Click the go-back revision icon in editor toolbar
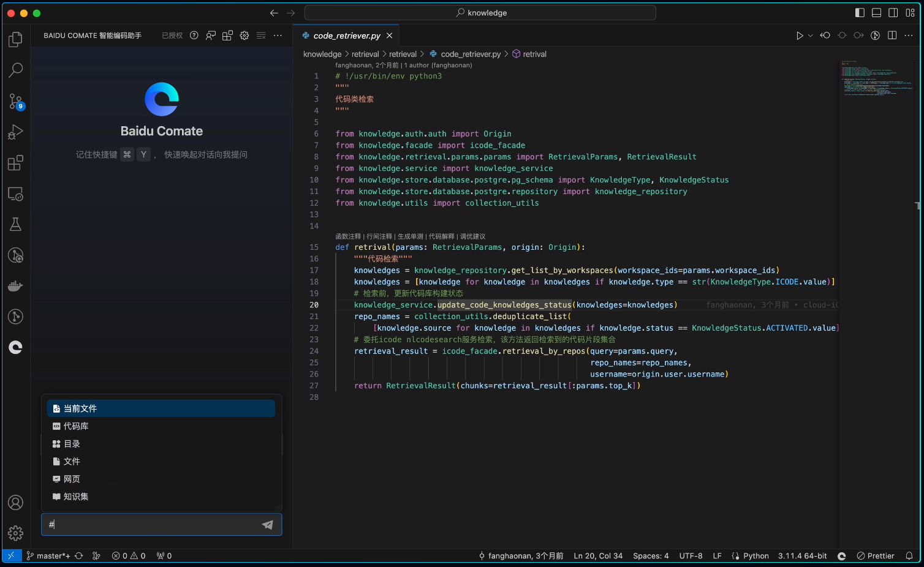Viewport: 924px width, 567px height. point(825,36)
